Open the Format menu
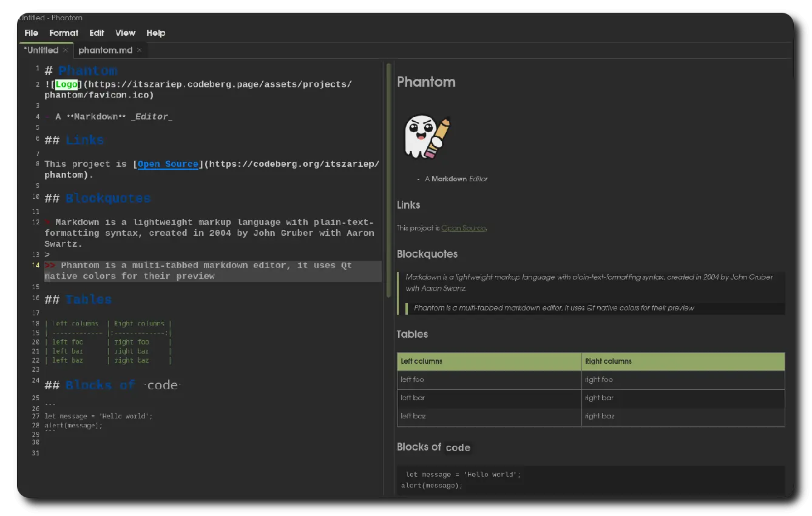Viewport: 812px width, 516px height. point(64,33)
